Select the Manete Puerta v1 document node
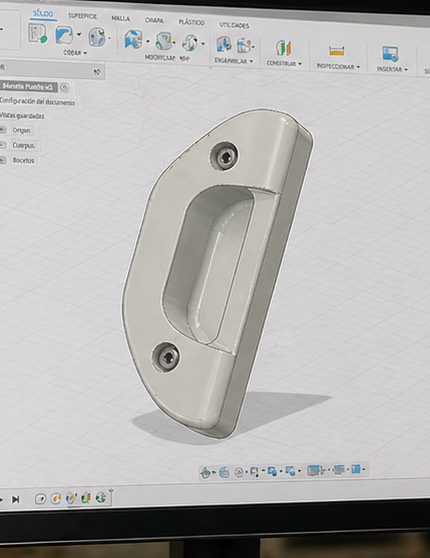This screenshot has height=558, width=430. point(28,86)
